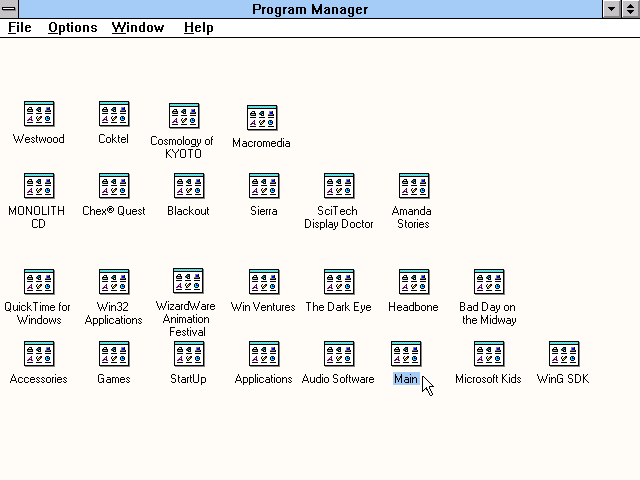Open the Options menu

pyautogui.click(x=73, y=27)
